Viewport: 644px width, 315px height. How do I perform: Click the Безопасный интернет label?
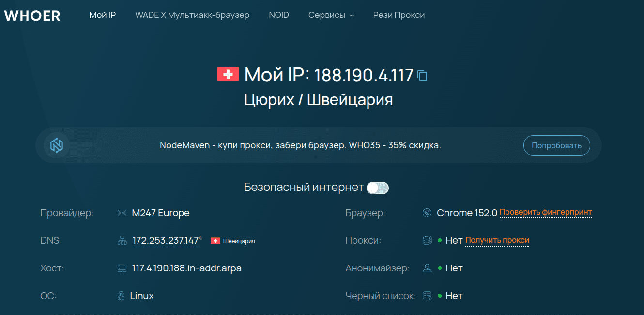[x=304, y=188]
